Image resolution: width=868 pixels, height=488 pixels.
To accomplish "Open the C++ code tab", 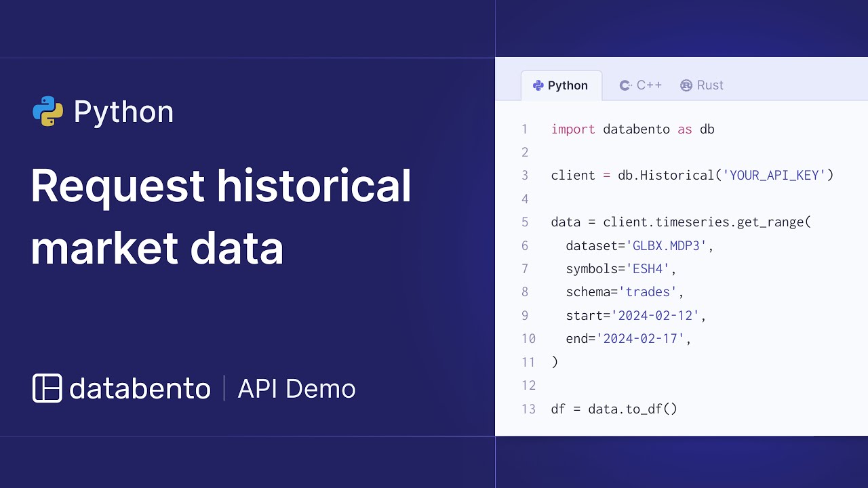I will pos(641,85).
